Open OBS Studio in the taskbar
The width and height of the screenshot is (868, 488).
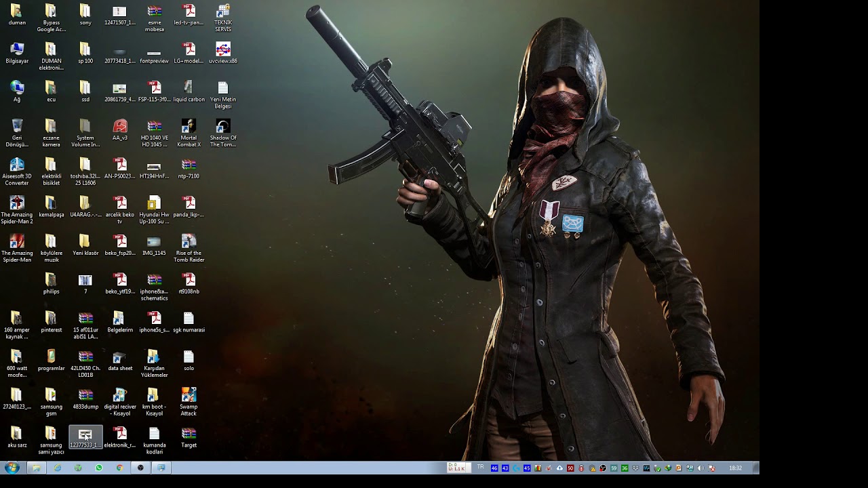click(x=140, y=468)
